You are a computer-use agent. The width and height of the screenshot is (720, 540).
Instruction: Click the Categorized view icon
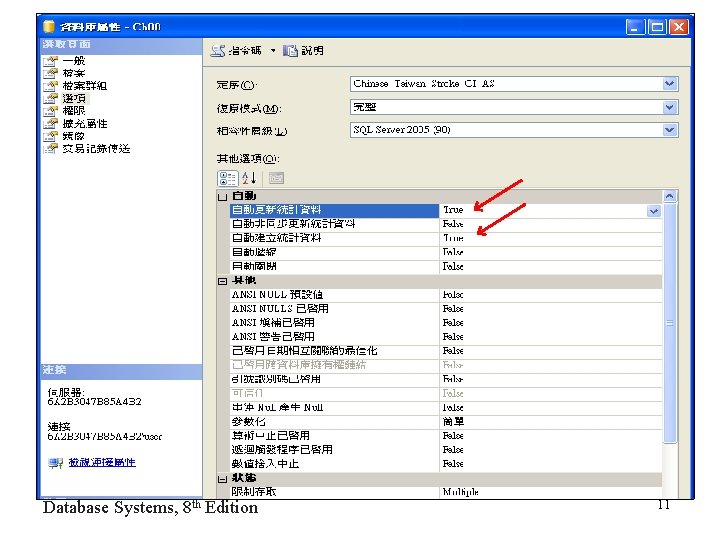[x=228, y=178]
